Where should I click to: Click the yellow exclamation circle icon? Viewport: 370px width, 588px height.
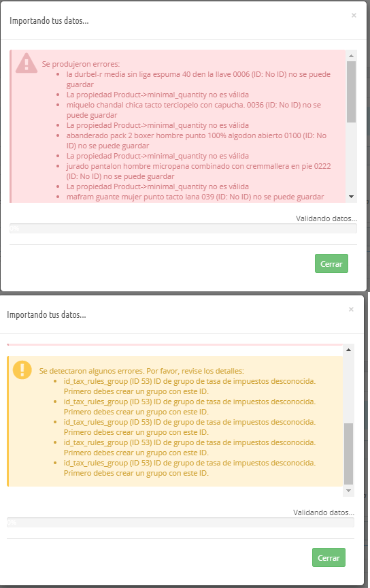tap(22, 370)
